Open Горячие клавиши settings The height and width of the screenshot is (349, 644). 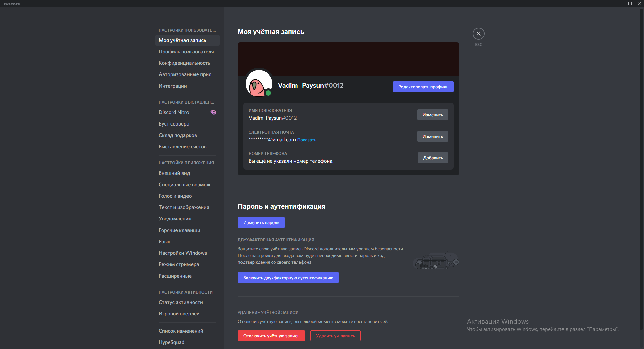pos(187,230)
